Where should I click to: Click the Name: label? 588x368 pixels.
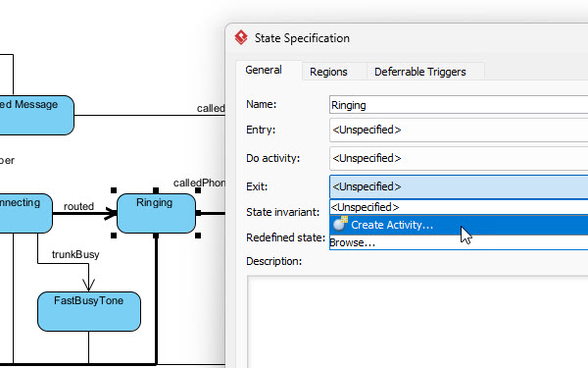(x=262, y=104)
